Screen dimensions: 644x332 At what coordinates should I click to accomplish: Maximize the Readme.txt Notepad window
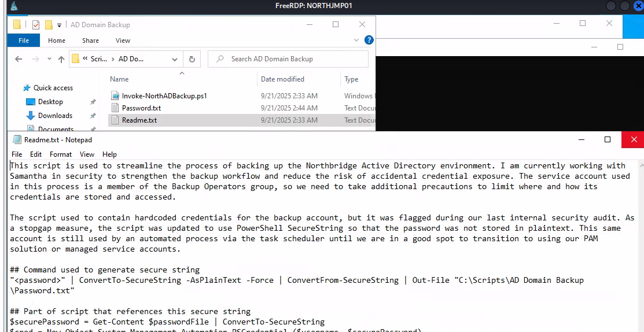click(x=608, y=140)
